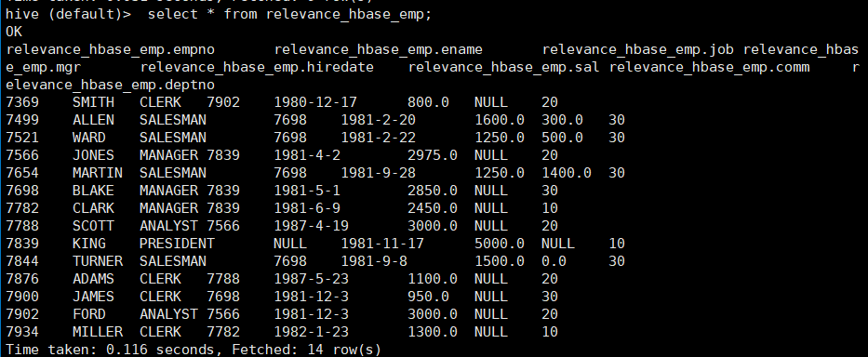Viewport: 868px width, 357px height.
Task: Click the name SCOTT
Action: [x=93, y=226]
